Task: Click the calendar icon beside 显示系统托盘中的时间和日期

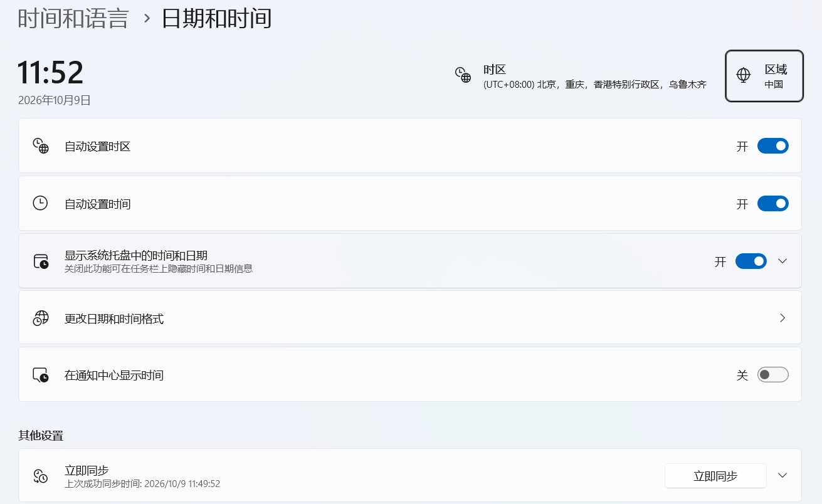Action: tap(41, 261)
